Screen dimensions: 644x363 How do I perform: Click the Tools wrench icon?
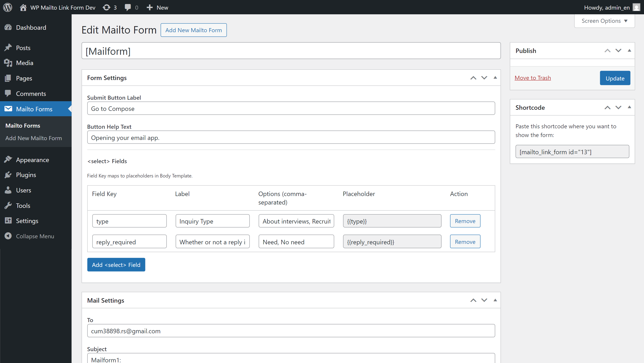point(8,205)
